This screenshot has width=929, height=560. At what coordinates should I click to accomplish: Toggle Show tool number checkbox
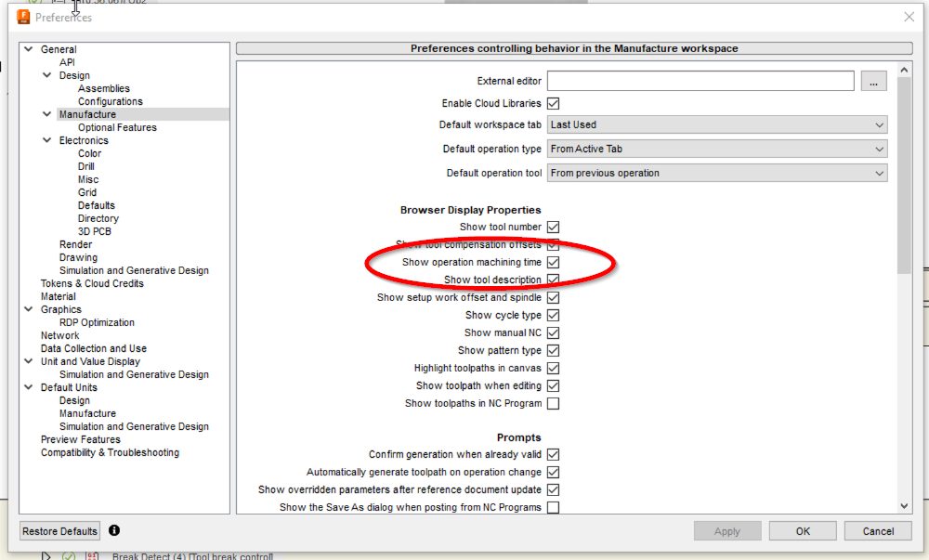tap(554, 227)
